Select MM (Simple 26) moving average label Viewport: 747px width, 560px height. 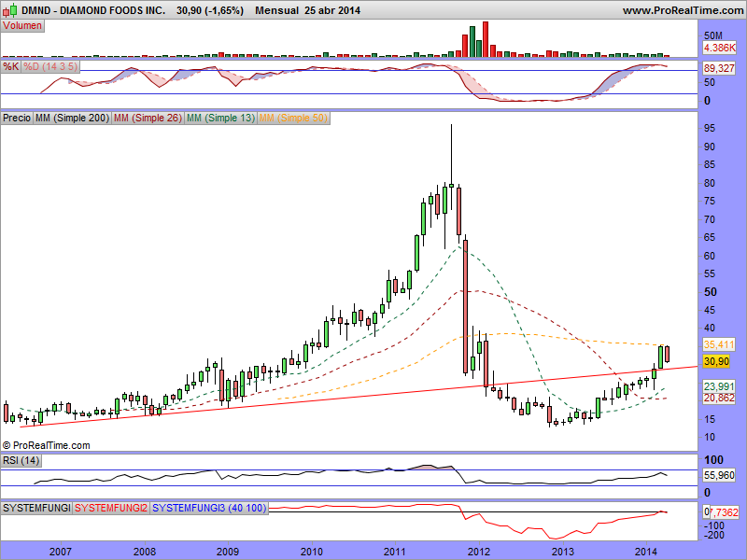point(148,118)
